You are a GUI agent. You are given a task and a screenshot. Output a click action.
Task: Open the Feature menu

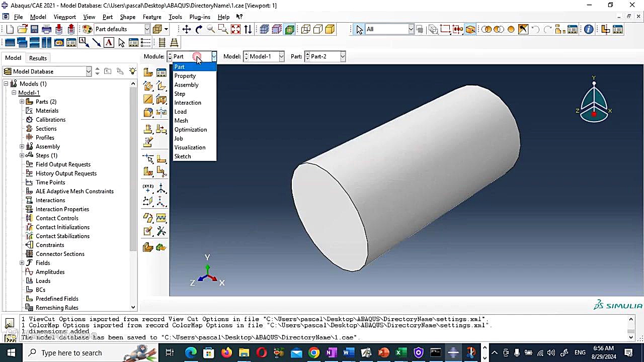coord(152,17)
